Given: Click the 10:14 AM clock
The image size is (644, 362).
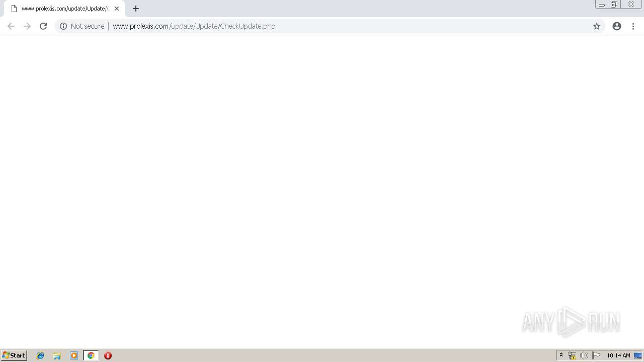Looking at the screenshot, I should (x=618, y=355).
